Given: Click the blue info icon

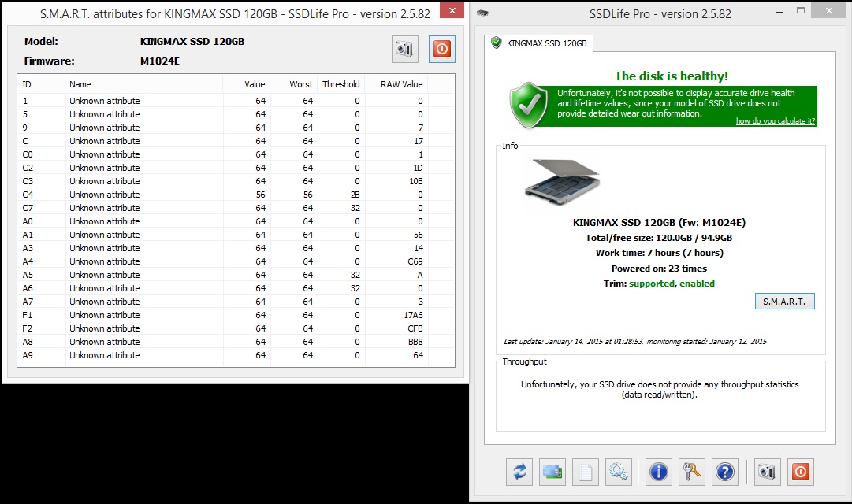Looking at the screenshot, I should click(659, 472).
